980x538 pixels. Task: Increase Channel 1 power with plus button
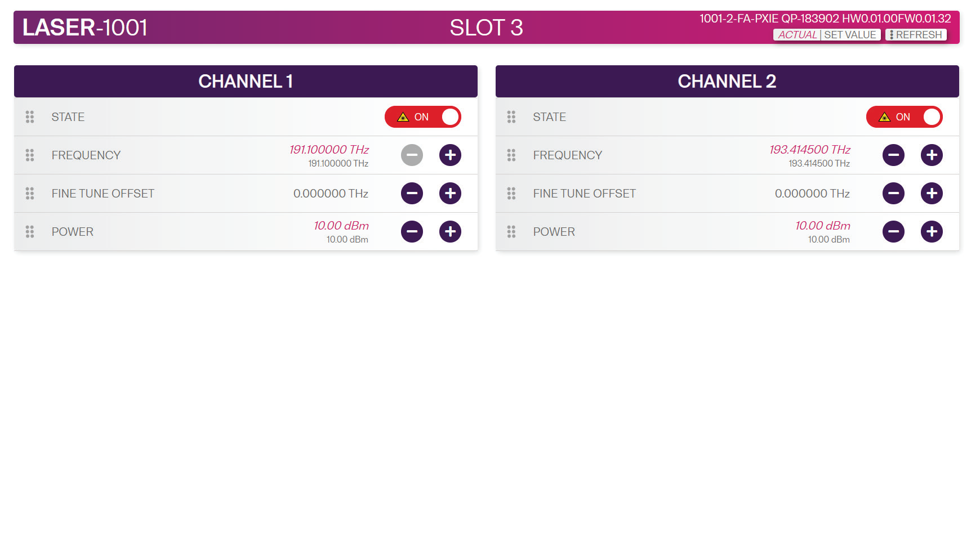[450, 231]
